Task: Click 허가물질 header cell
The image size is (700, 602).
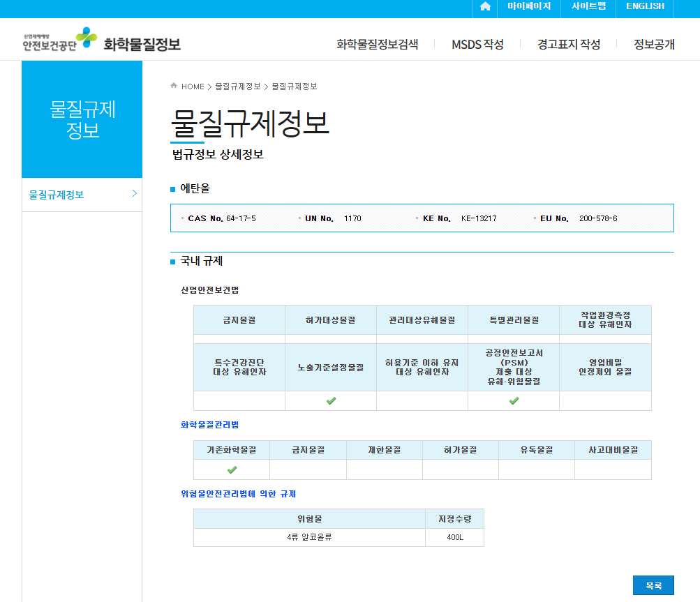Action: click(x=460, y=450)
